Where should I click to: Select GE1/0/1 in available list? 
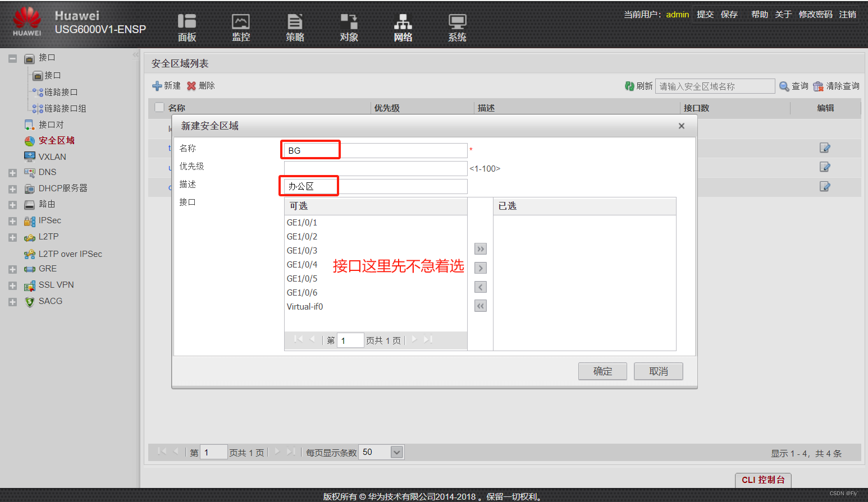click(x=302, y=223)
